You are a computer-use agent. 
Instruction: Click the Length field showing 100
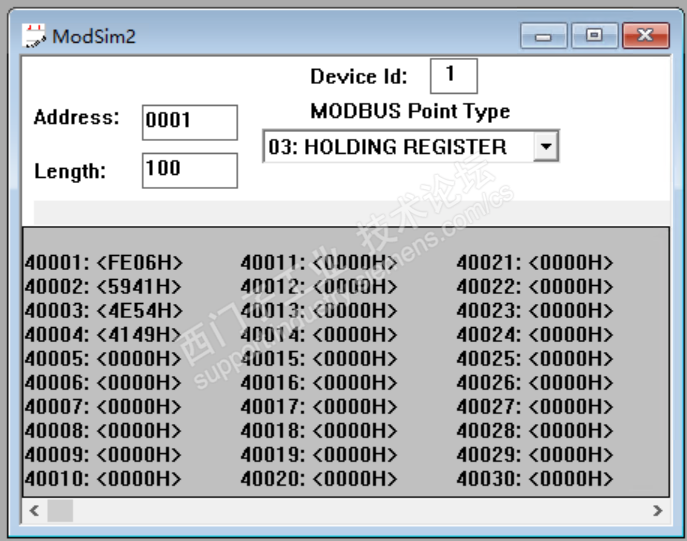(x=190, y=170)
